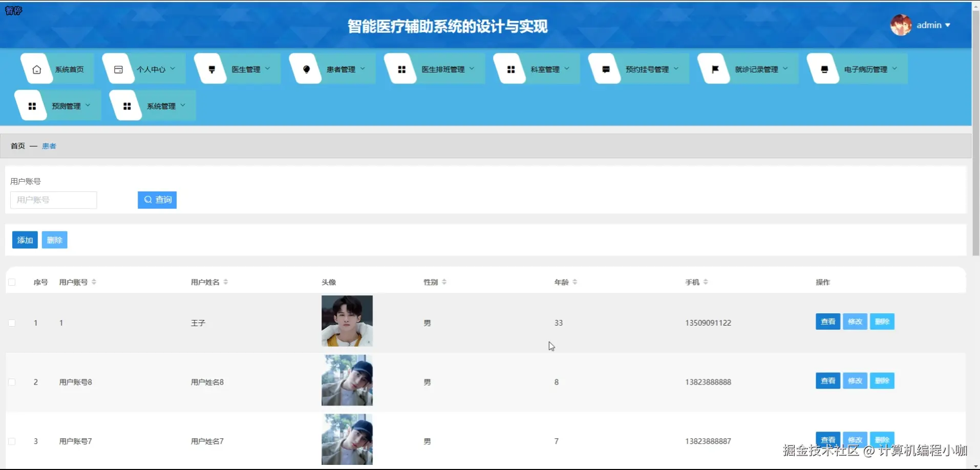The width and height of the screenshot is (980, 470).
Task: Click the 查询 search button
Action: (x=157, y=200)
